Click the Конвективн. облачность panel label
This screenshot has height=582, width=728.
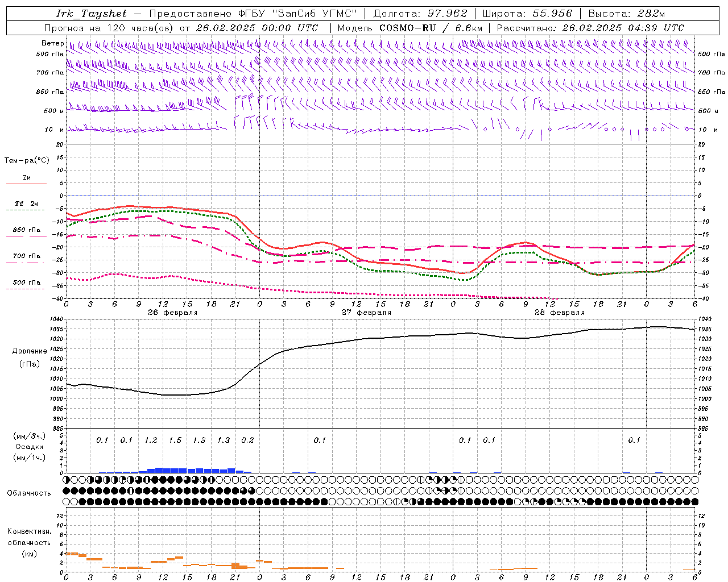pos(29,537)
